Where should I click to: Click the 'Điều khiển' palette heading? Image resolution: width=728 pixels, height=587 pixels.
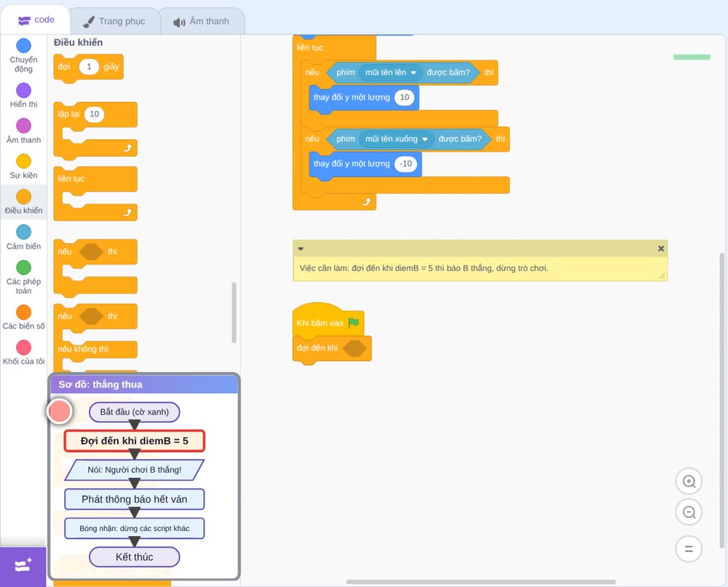coord(78,42)
